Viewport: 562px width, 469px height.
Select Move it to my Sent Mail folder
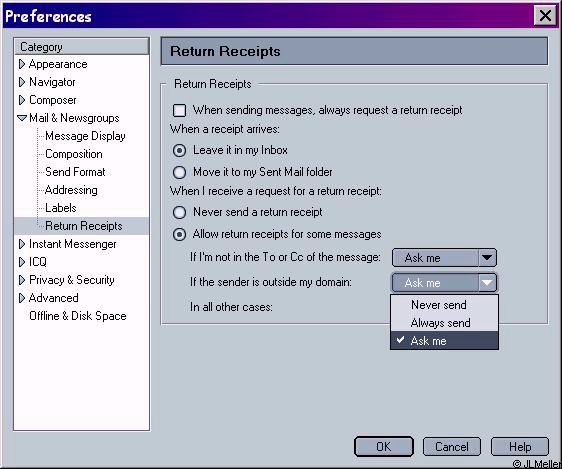pos(179,172)
